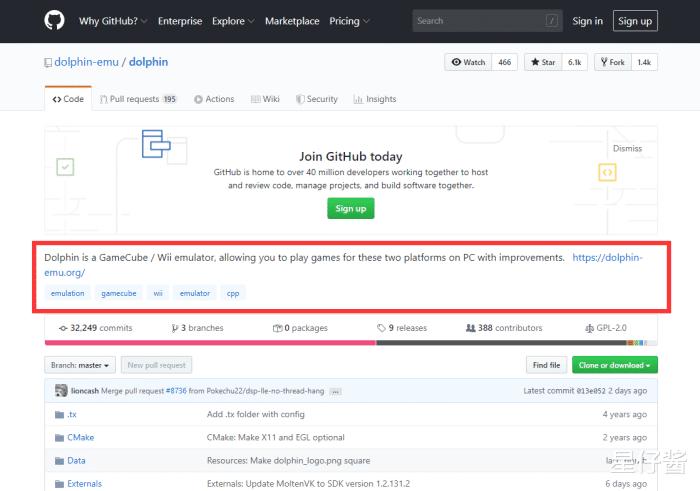700x491 pixels.
Task: Open the Insights tab
Action: tap(375, 99)
